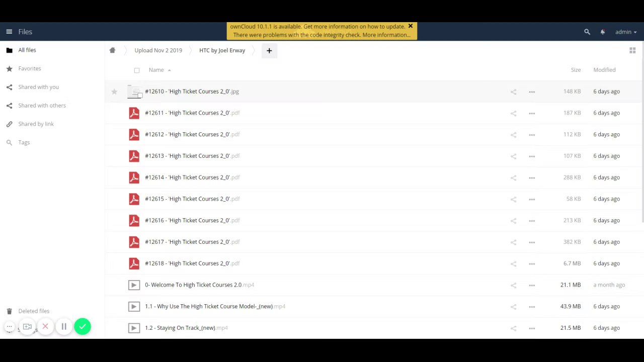This screenshot has width=644, height=362.
Task: Click the #12610 jpg thumbnail
Action: tap(134, 92)
